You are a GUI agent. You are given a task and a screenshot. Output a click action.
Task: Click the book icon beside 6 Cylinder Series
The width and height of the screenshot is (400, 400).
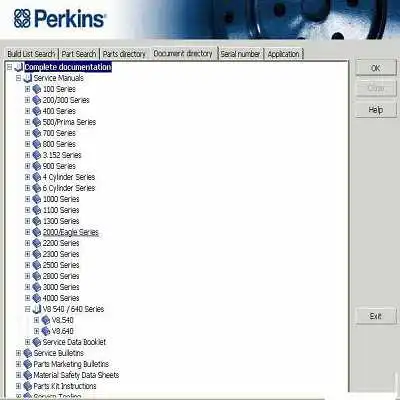click(x=37, y=188)
